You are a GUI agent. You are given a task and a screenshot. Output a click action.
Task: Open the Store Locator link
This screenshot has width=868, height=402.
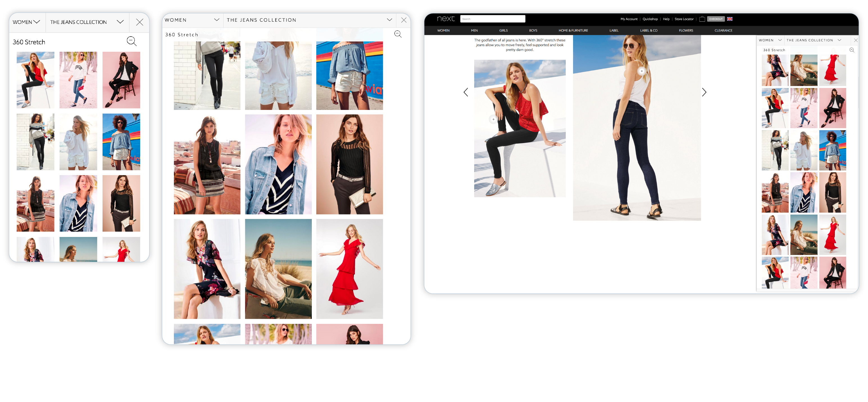coord(684,19)
